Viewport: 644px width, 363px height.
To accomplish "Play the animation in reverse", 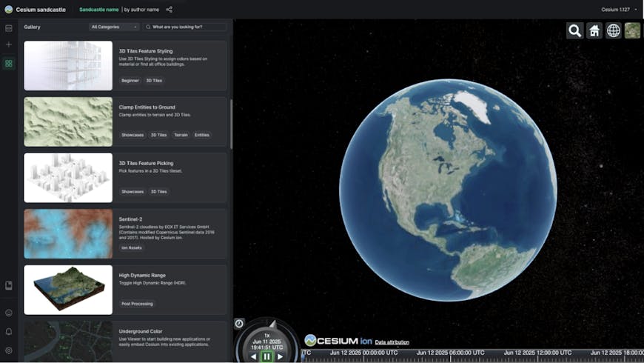I will 253,356.
